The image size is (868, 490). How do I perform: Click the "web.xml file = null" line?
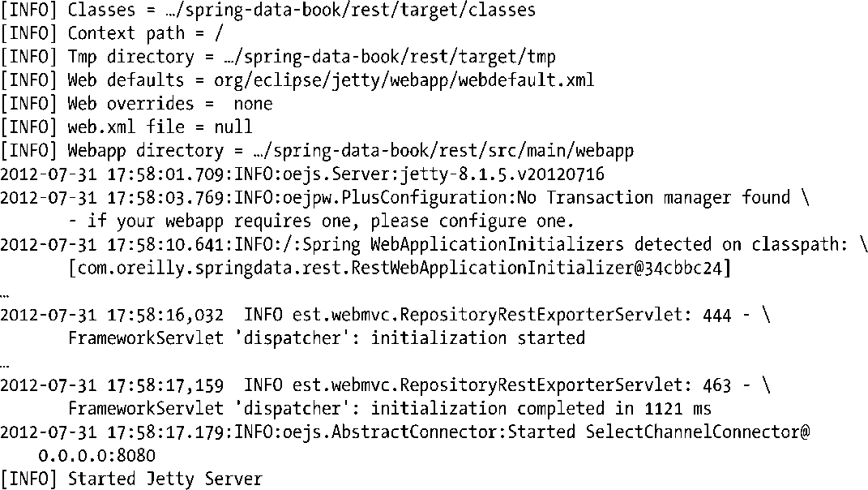click(x=160, y=127)
